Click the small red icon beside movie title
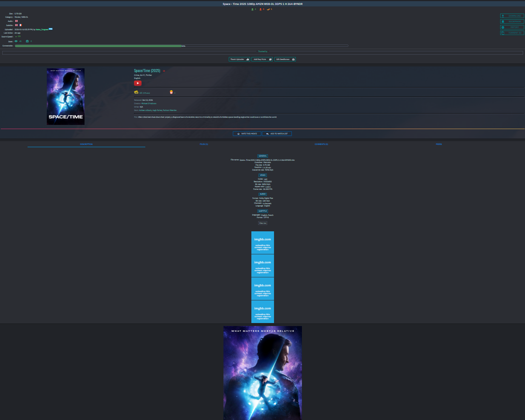 pos(164,71)
